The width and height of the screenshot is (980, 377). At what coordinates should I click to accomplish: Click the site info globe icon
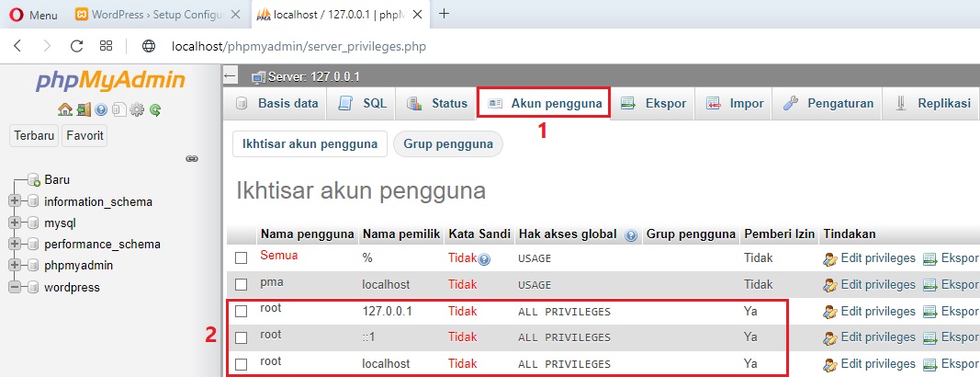click(148, 46)
